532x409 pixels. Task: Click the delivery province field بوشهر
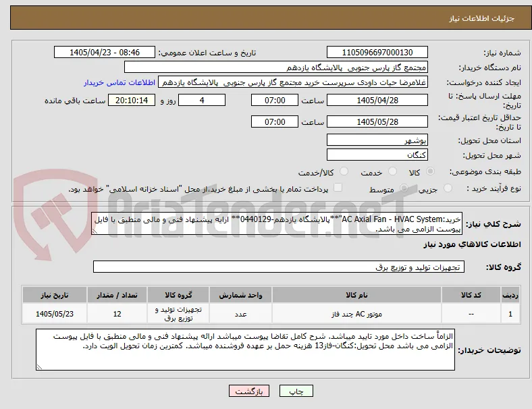pyautogui.click(x=377, y=140)
